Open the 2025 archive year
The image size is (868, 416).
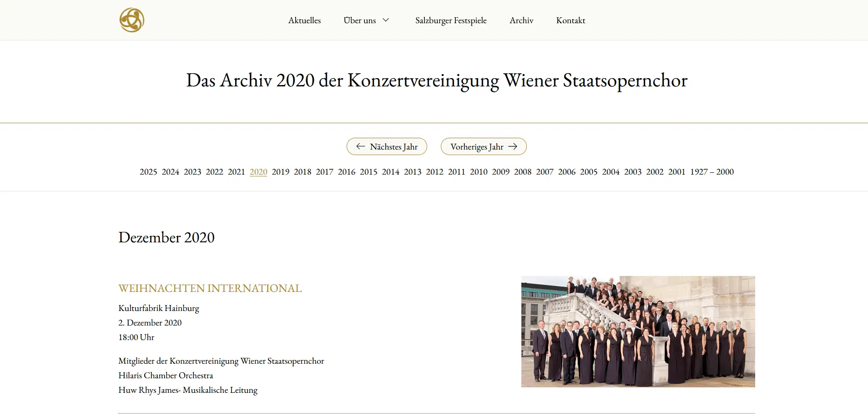[x=148, y=172]
